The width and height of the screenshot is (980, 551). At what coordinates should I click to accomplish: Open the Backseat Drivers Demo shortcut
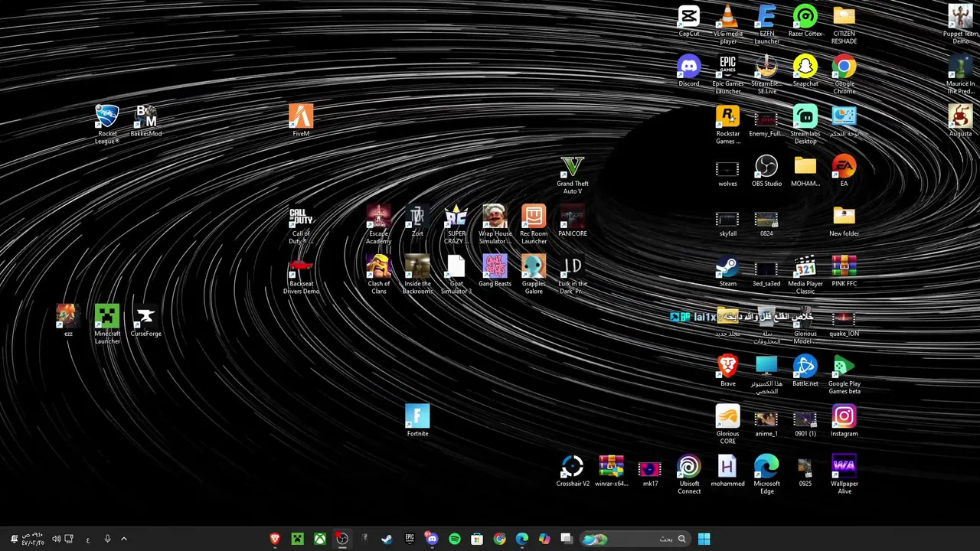tap(301, 275)
